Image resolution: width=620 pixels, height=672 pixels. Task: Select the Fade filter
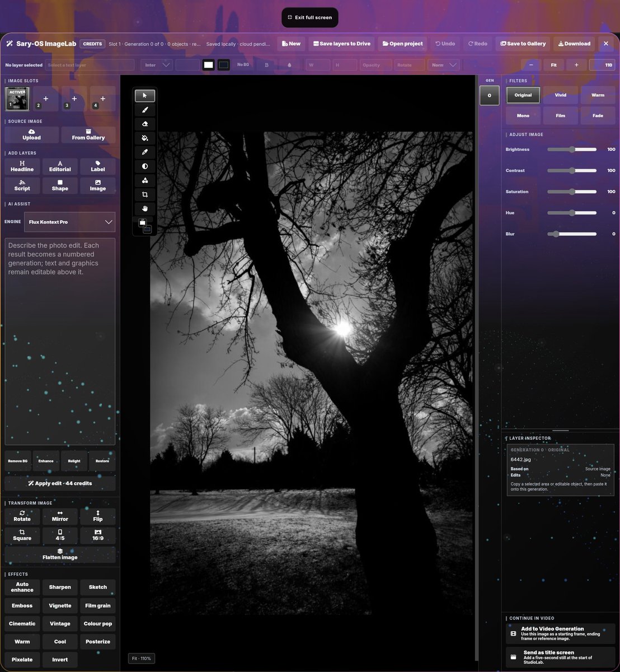[598, 115]
